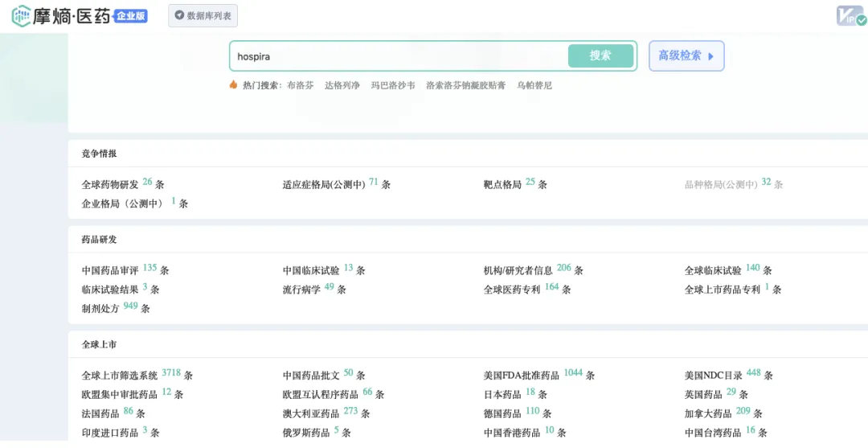Select hot search term 布洛芬
The height and width of the screenshot is (448, 868).
(301, 85)
